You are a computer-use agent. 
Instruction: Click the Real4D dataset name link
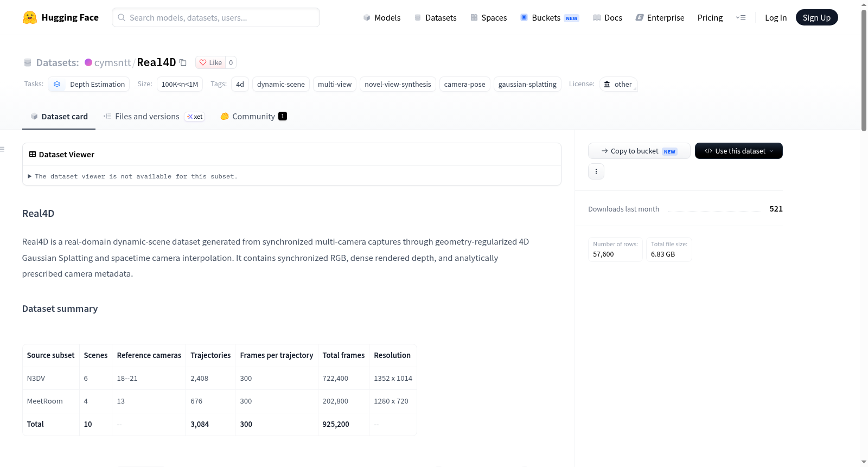pos(156,63)
